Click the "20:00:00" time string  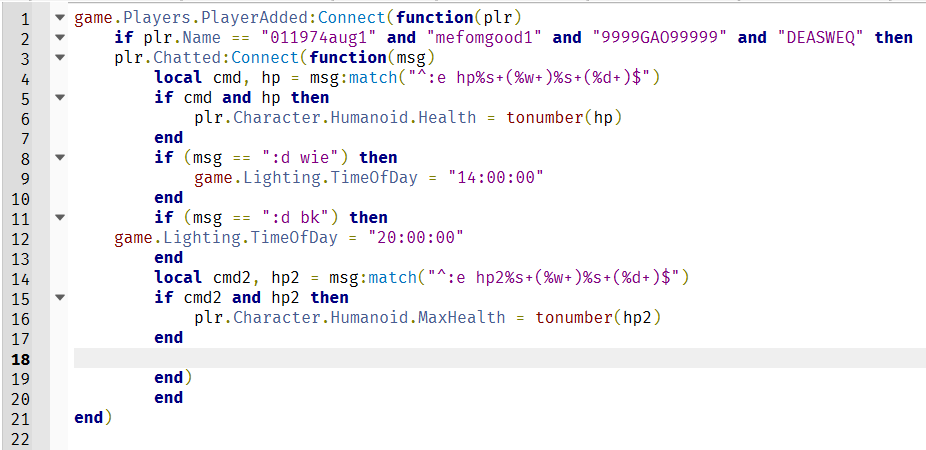coord(416,238)
